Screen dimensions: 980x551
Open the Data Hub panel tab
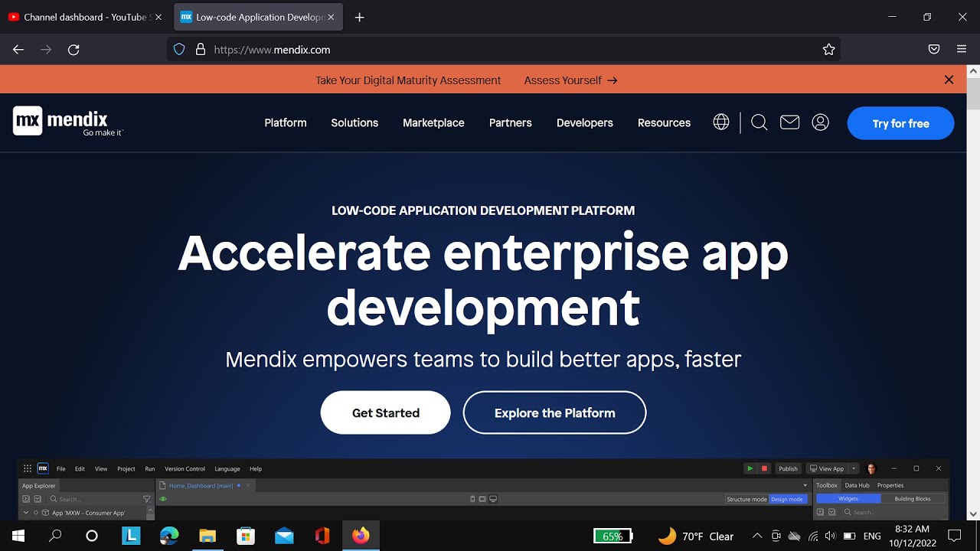coord(857,485)
